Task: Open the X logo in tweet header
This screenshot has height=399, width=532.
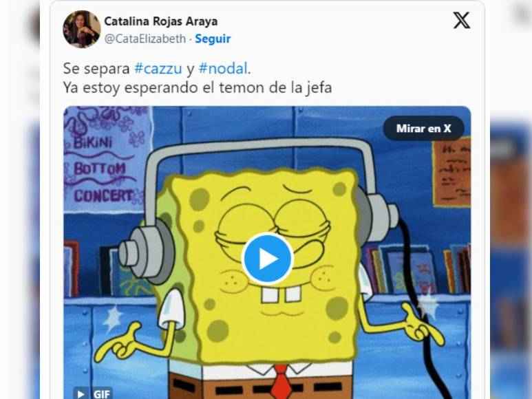Action: click(x=461, y=21)
